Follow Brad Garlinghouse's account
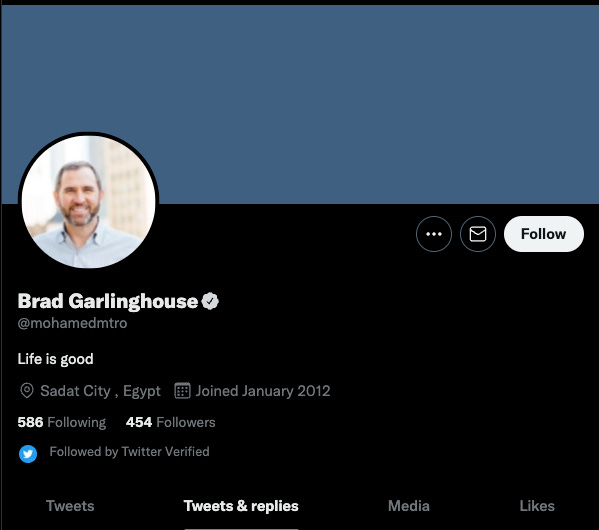The height and width of the screenshot is (530, 599). pyautogui.click(x=544, y=234)
